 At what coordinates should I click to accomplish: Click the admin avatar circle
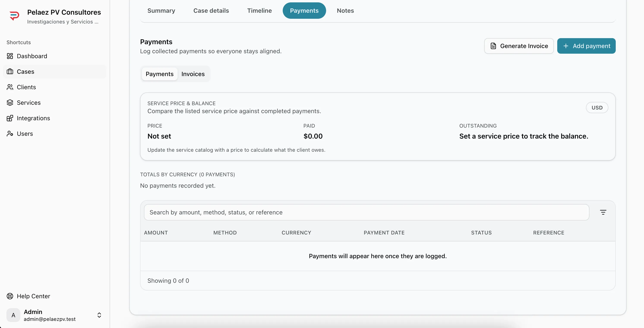pyautogui.click(x=13, y=315)
